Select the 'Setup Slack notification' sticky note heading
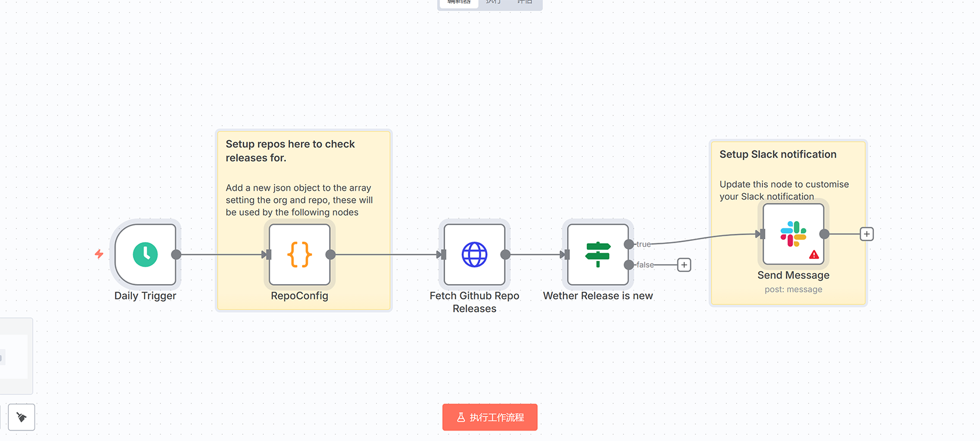Image resolution: width=980 pixels, height=441 pixels. coord(778,155)
